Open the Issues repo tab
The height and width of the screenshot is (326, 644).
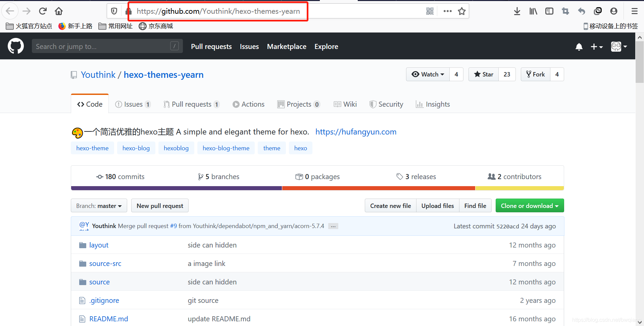tap(133, 104)
